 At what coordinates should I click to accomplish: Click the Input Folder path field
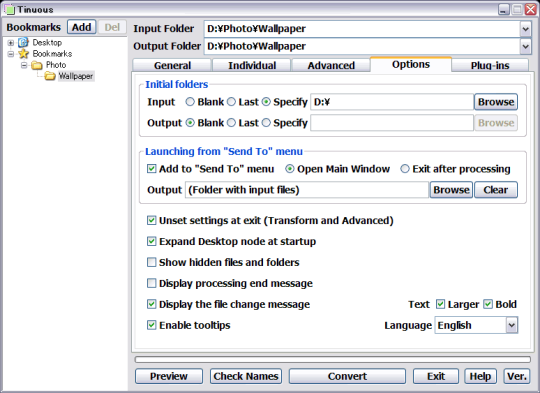362,29
